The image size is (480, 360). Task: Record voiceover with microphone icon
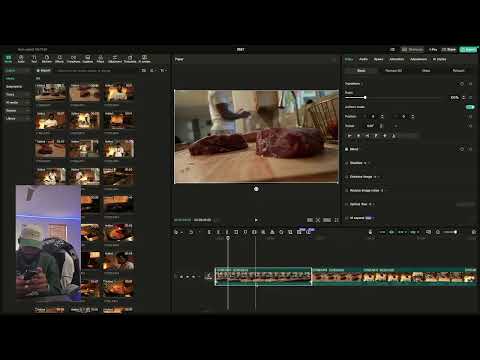tap(370, 232)
